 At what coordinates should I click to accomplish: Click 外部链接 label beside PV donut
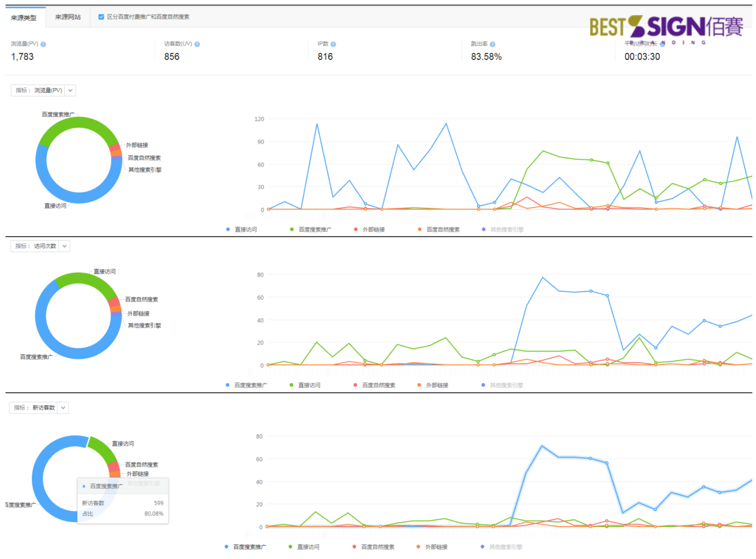(x=137, y=145)
